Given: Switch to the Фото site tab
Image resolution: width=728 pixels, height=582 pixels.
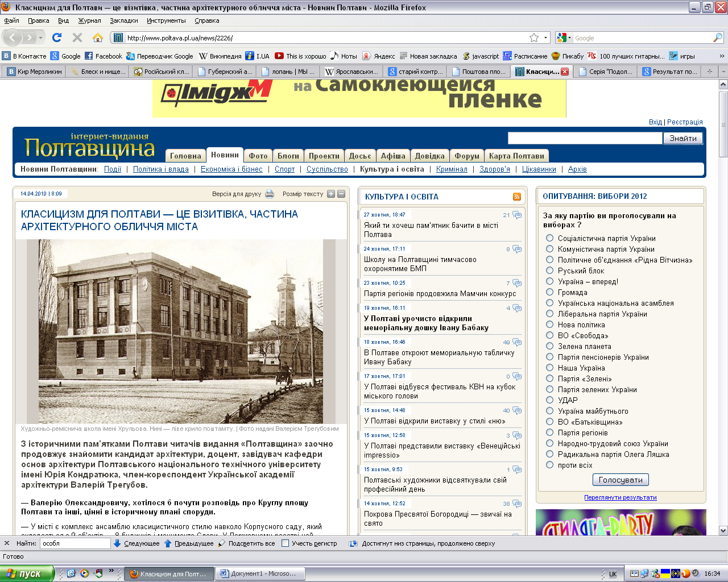Looking at the screenshot, I should pyautogui.click(x=258, y=156).
